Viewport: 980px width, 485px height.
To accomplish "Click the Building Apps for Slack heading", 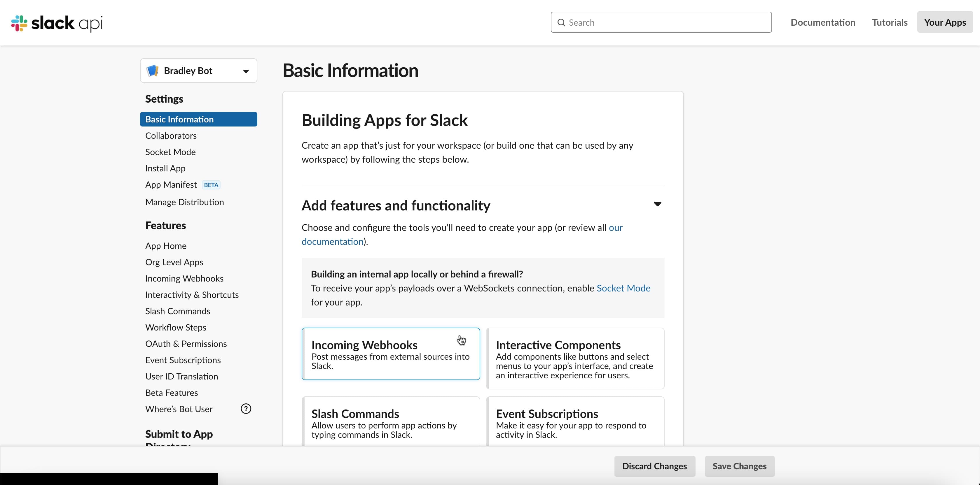I will (x=384, y=120).
